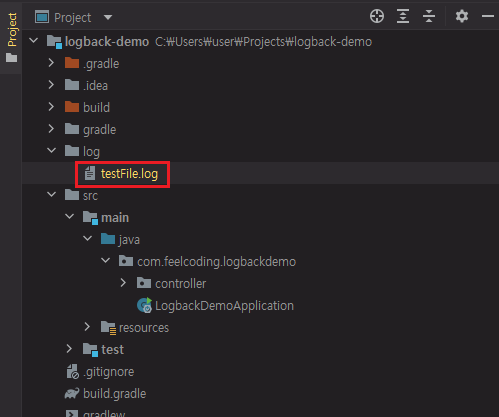
Task: Click the Project title text in header
Action: pos(73,17)
